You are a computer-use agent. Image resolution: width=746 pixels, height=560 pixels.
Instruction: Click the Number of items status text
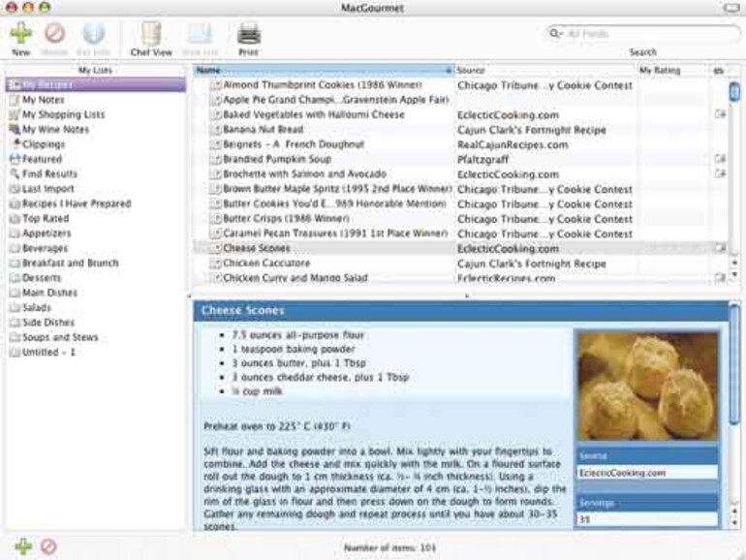[x=389, y=547]
